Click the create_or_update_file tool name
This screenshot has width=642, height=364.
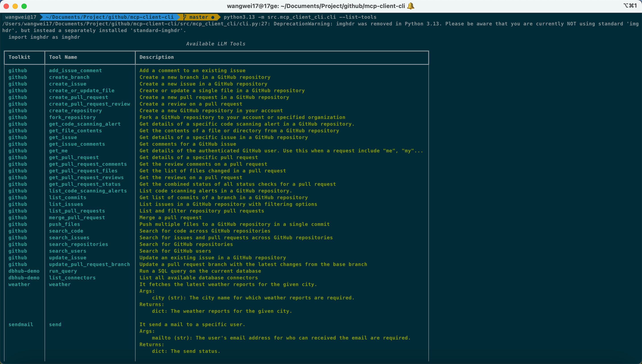pos(82,90)
